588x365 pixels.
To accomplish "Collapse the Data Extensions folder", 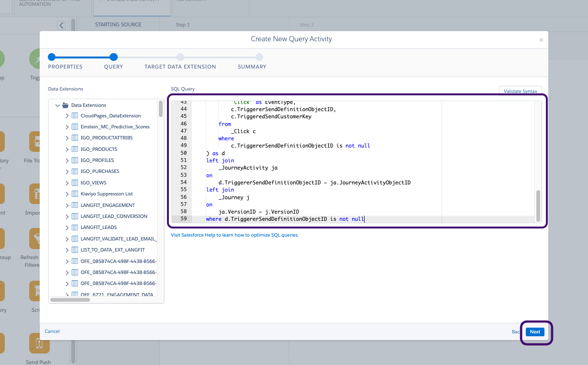I will point(58,105).
